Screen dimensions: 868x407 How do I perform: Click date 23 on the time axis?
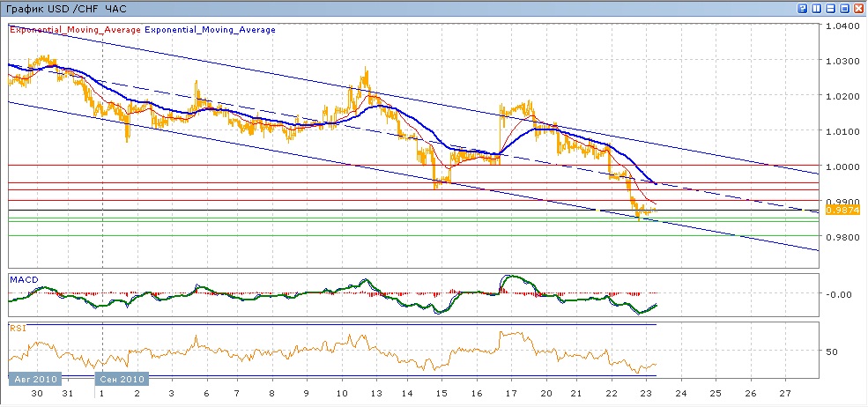[x=648, y=393]
